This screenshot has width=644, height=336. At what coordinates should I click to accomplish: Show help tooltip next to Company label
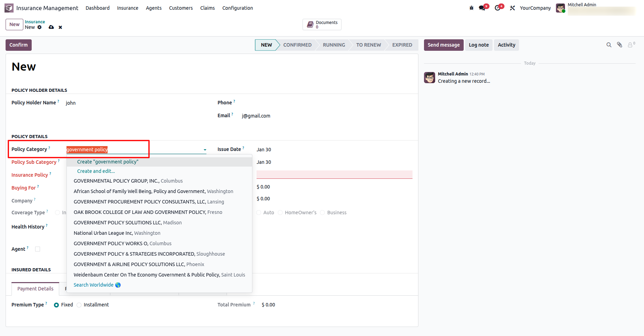(35, 199)
